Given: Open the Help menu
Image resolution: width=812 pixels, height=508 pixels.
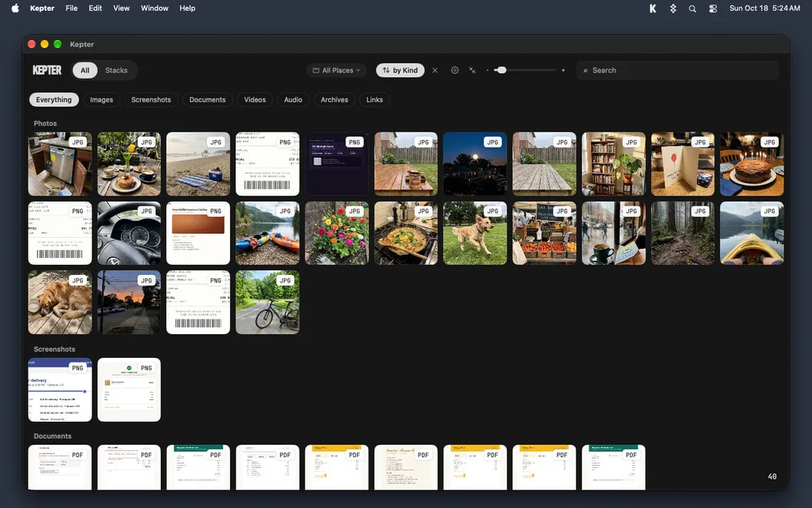Looking at the screenshot, I should [x=188, y=8].
